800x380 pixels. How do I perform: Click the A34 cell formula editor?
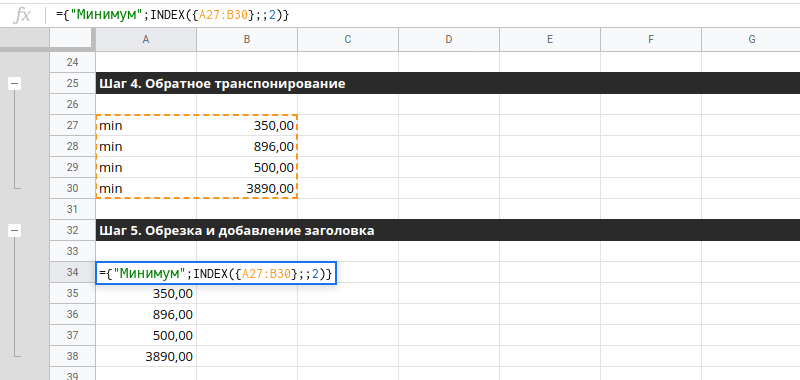click(216, 273)
